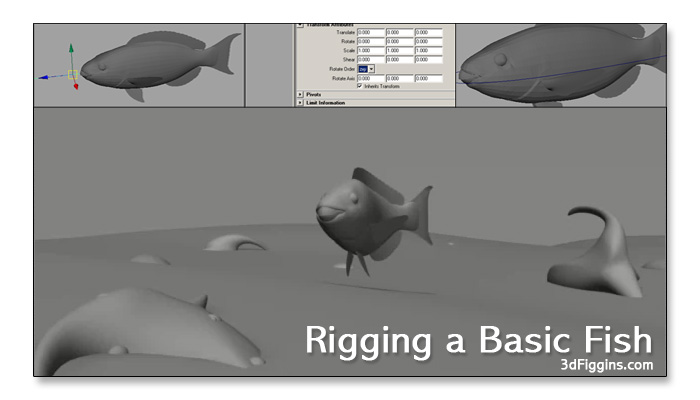This screenshot has width=700, height=400.
Task: Click the Translate Y value field
Action: coord(400,33)
